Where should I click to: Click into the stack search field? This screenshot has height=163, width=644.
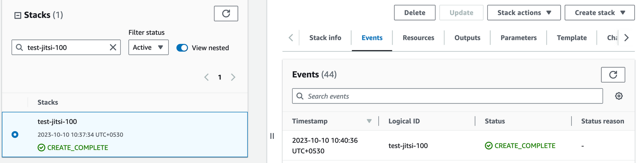pyautogui.click(x=66, y=47)
